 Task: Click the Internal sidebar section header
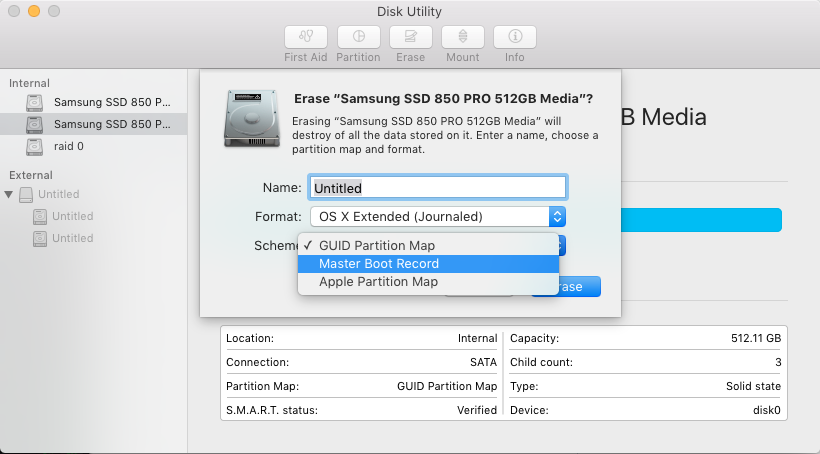click(29, 84)
